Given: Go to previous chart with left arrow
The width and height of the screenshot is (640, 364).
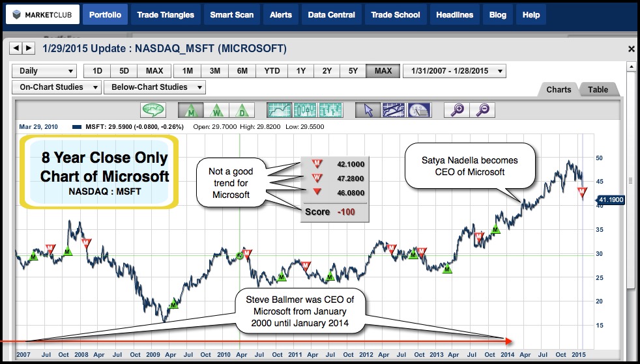Looking at the screenshot, I should (16, 48).
